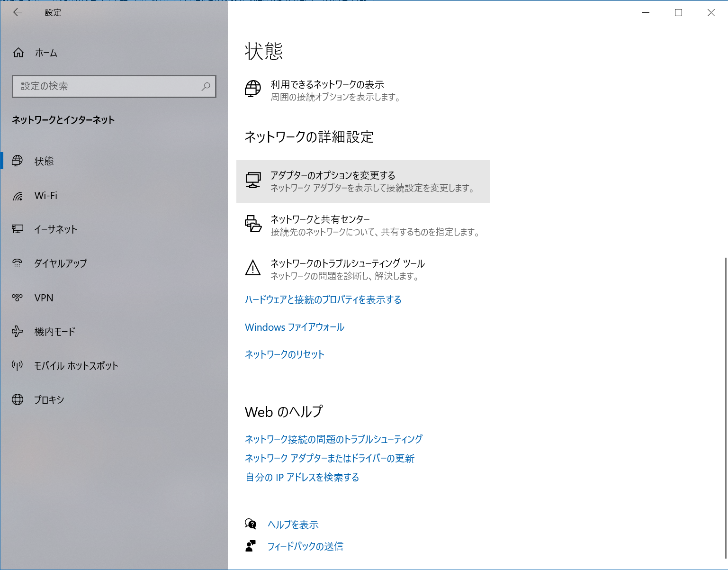
Task: Click the Wi-Fi signal icon
Action: pyautogui.click(x=18, y=196)
